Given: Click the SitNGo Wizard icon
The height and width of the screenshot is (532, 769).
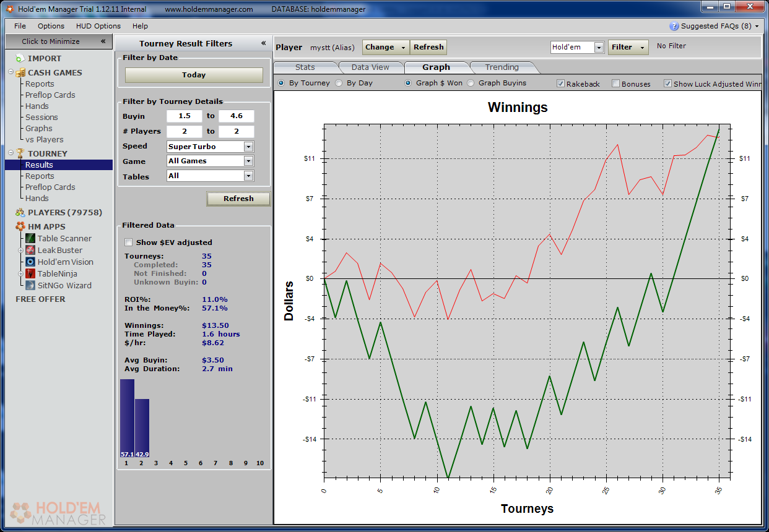Looking at the screenshot, I should (30, 286).
